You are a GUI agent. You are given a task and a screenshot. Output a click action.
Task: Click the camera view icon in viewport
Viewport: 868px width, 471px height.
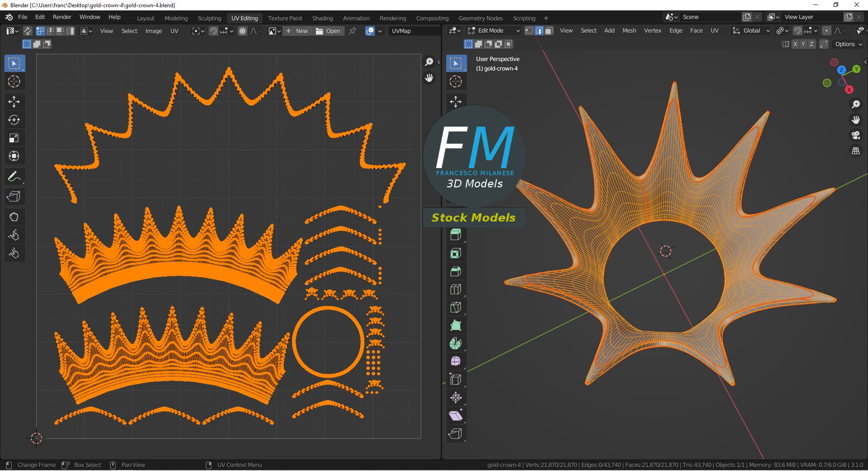(855, 135)
